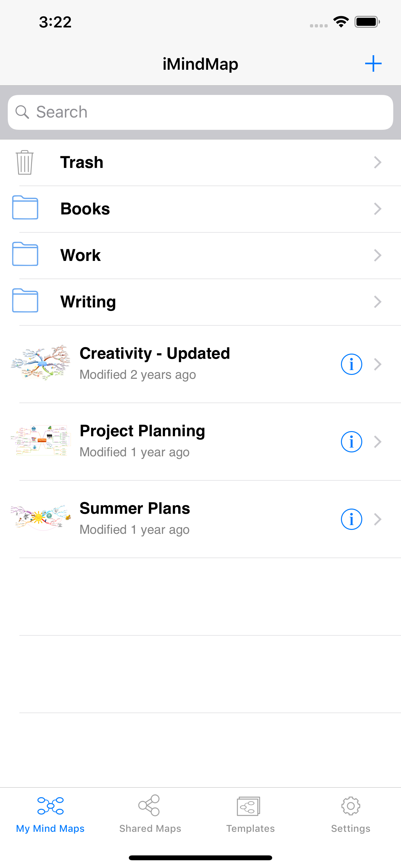Open Books folder via its chevron
The image size is (401, 868).
point(377,209)
